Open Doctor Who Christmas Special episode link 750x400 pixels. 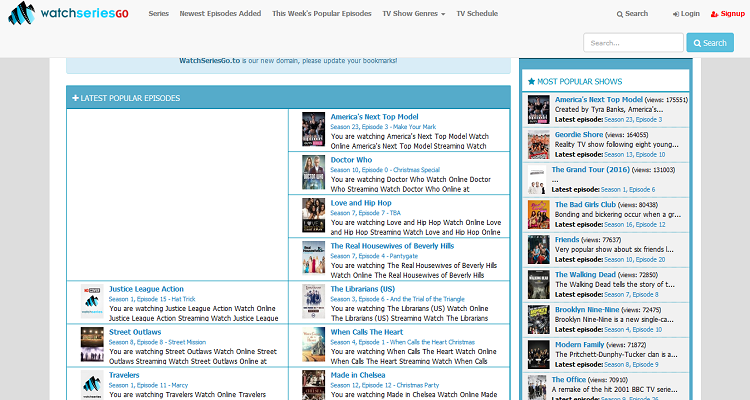click(385, 170)
